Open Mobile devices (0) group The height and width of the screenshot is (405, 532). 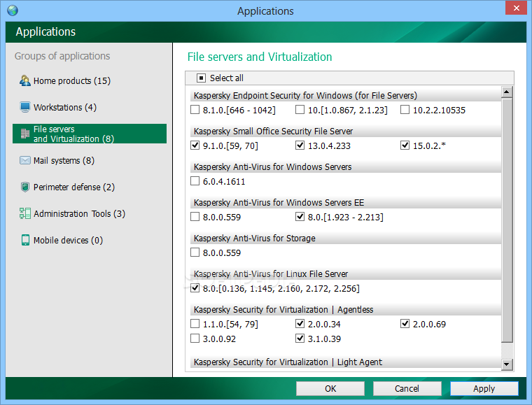(68, 240)
